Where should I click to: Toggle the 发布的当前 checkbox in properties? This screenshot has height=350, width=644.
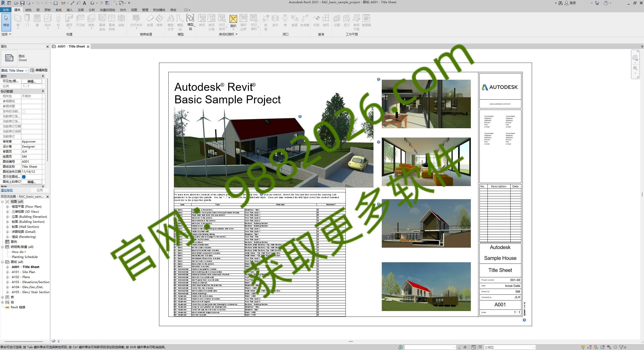pos(24,111)
